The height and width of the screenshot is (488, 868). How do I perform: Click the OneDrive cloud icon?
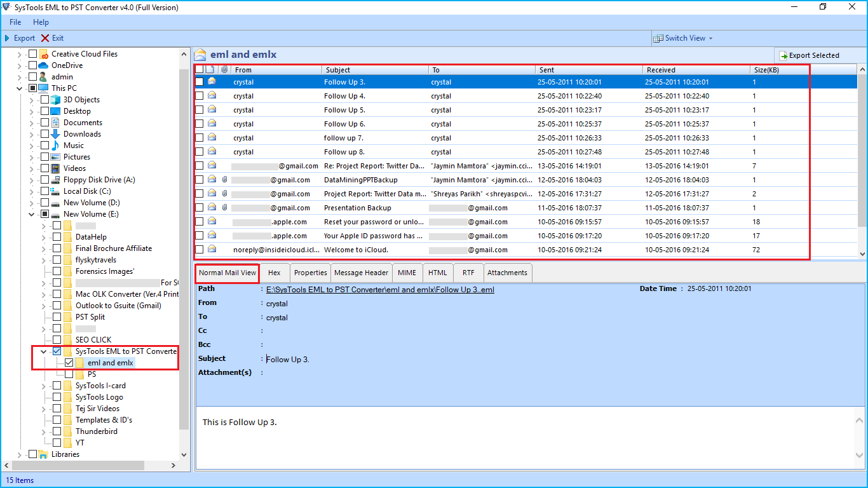(x=43, y=65)
